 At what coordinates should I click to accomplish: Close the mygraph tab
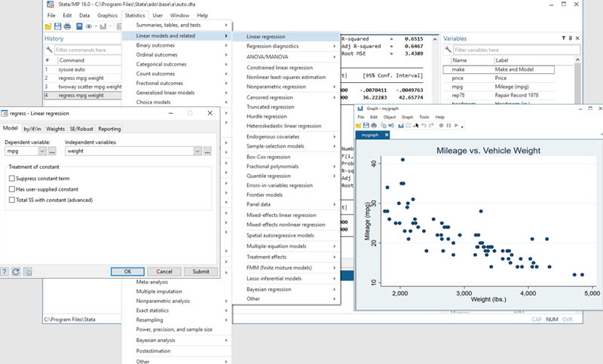coord(387,135)
